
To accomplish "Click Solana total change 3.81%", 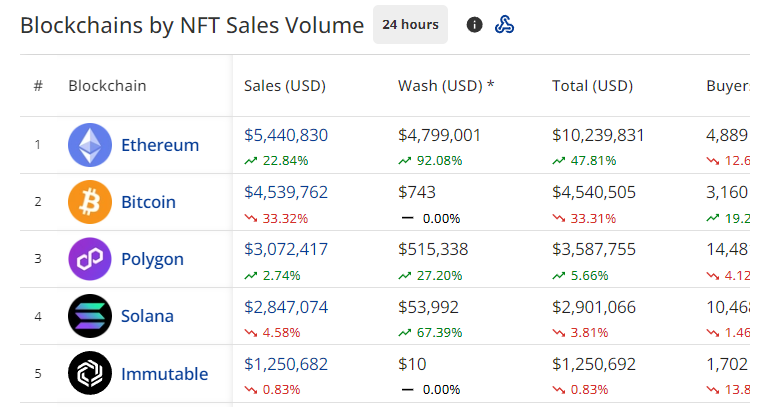I will tap(581, 332).
